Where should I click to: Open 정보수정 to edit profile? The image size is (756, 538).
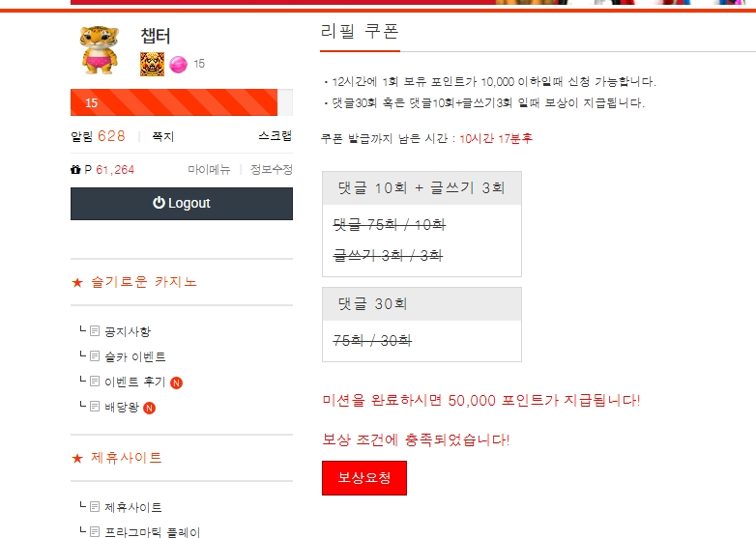(271, 169)
